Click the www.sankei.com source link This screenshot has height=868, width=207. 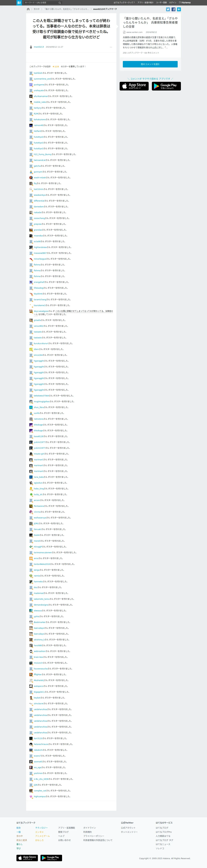134,32
